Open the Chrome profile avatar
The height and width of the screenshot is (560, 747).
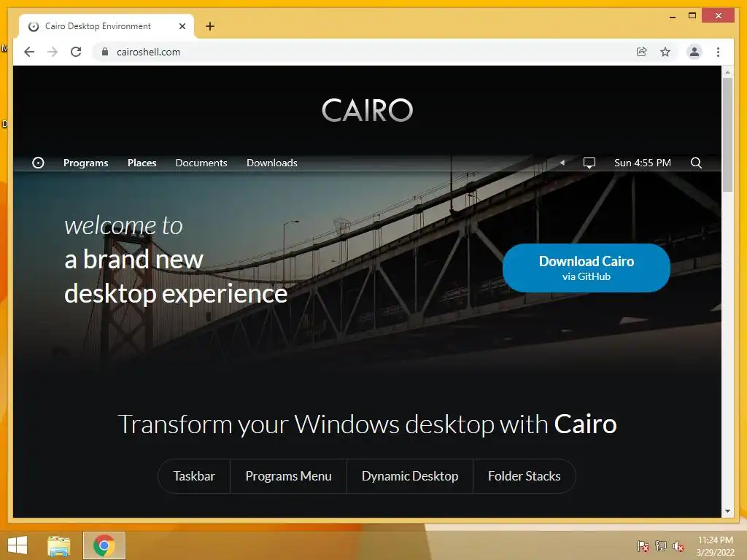click(x=694, y=52)
